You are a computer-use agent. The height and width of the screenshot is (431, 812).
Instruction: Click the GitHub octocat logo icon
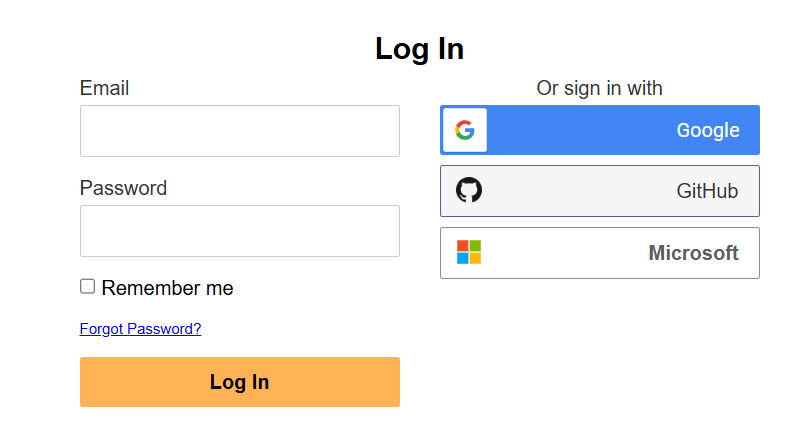(469, 190)
